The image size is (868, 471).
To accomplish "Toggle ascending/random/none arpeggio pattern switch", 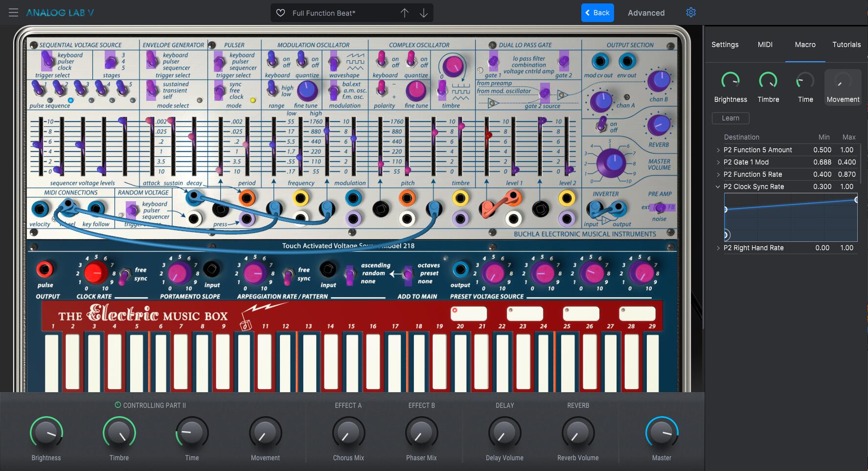I will tap(350, 275).
